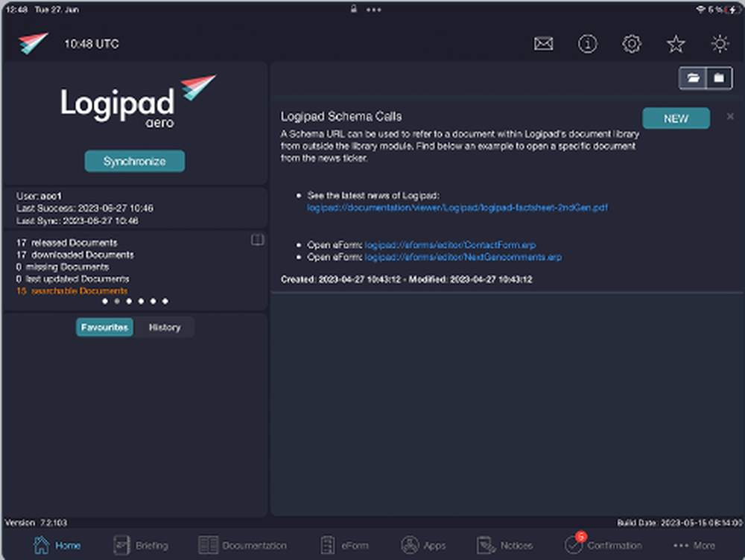Viewport: 745px width, 560px height.
Task: Toggle brightness sun icon
Action: (720, 44)
